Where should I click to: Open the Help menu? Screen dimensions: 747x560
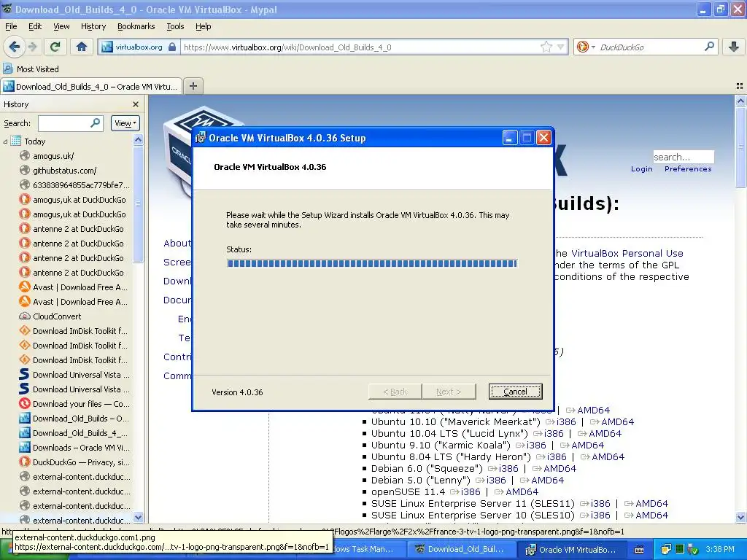[x=203, y=26]
